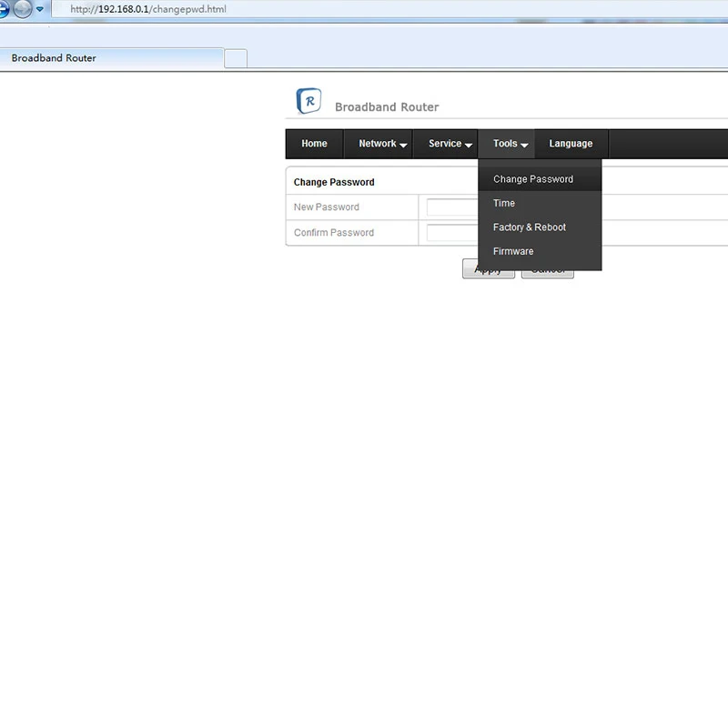Click the Change Password section heading
The height and width of the screenshot is (728, 728).
[334, 183]
